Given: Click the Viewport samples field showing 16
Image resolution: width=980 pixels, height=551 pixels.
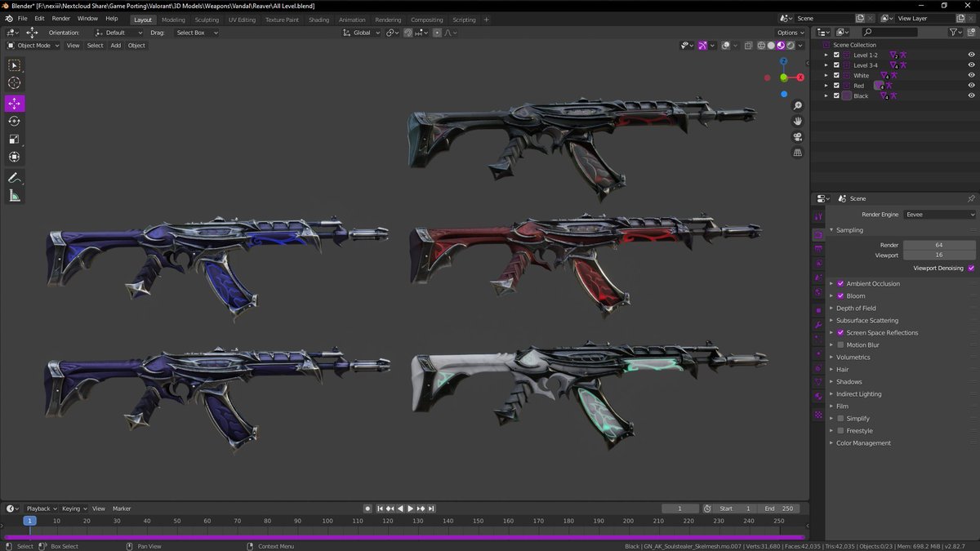Looking at the screenshot, I should coord(939,255).
